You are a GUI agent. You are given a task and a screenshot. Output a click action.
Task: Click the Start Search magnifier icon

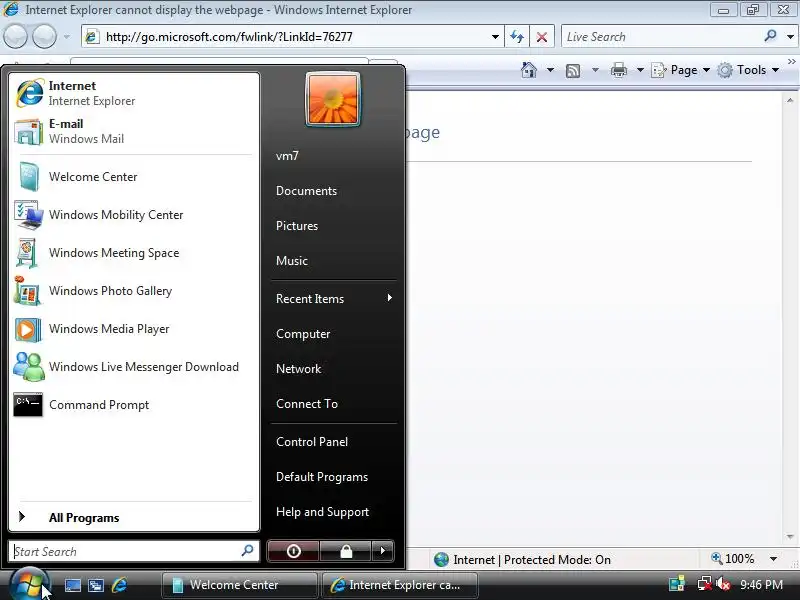coord(247,551)
